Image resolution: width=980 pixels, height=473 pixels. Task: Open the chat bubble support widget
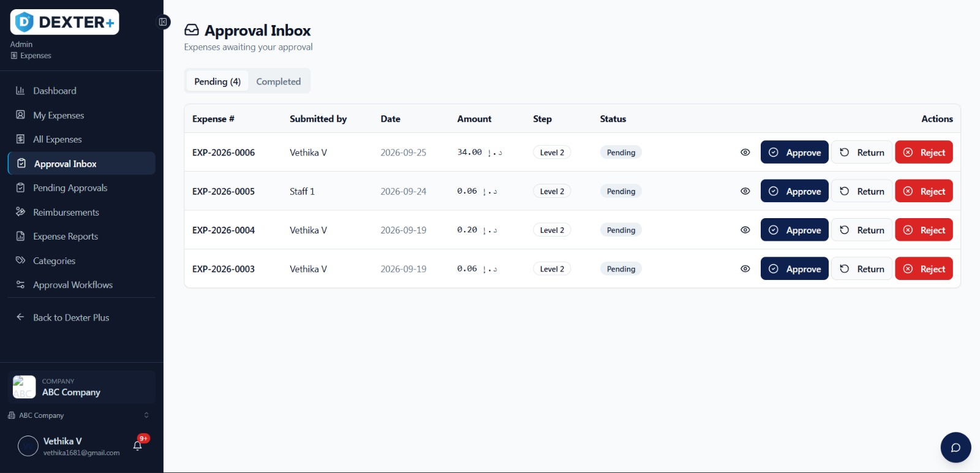[956, 447]
